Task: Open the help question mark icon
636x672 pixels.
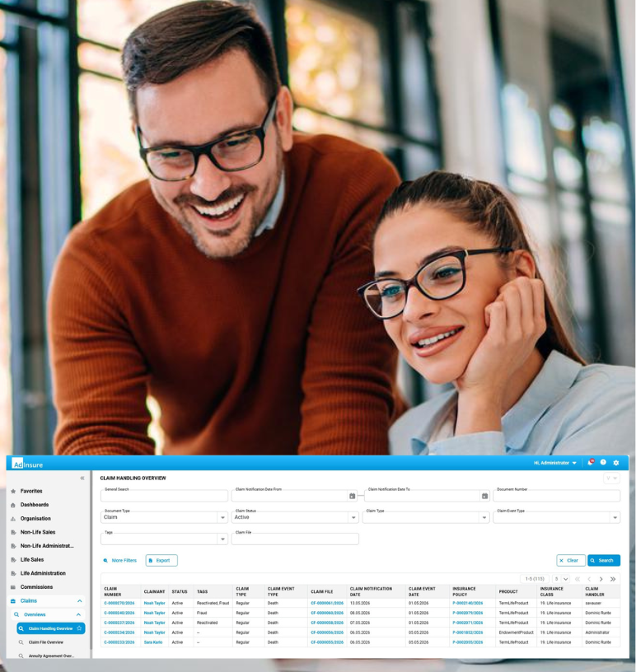Action: click(603, 463)
